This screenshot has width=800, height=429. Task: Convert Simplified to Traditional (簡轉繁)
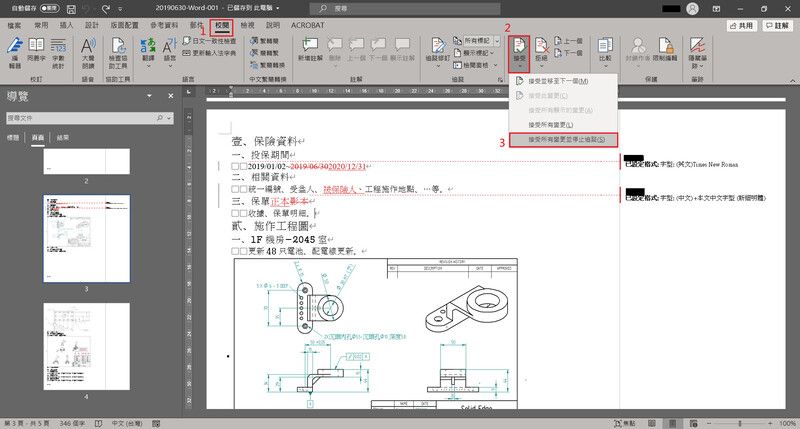coord(265,53)
